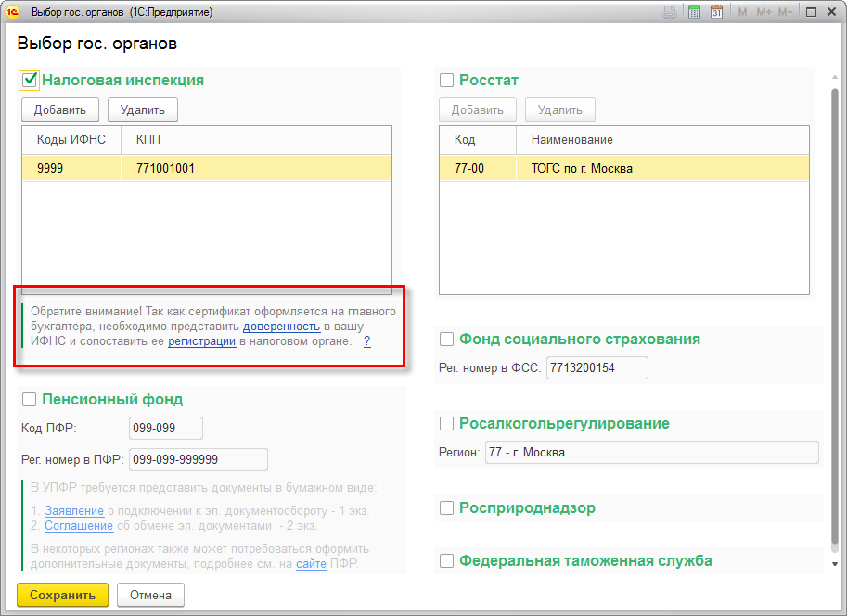Click the Код ПФР input field

165,428
